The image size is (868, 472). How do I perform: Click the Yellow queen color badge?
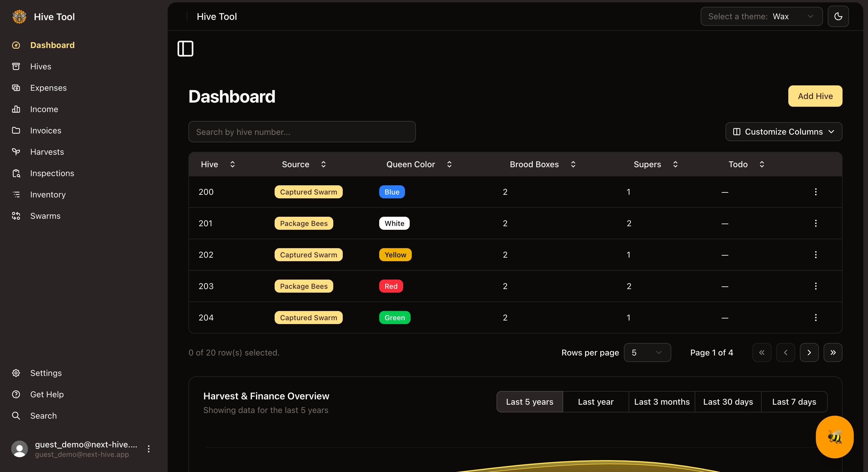pos(395,255)
